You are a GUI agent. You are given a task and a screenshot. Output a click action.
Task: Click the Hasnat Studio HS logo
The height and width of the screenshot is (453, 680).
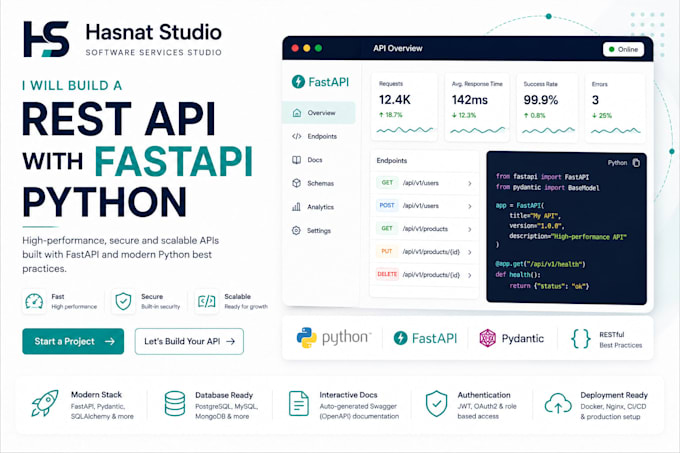pyautogui.click(x=46, y=39)
